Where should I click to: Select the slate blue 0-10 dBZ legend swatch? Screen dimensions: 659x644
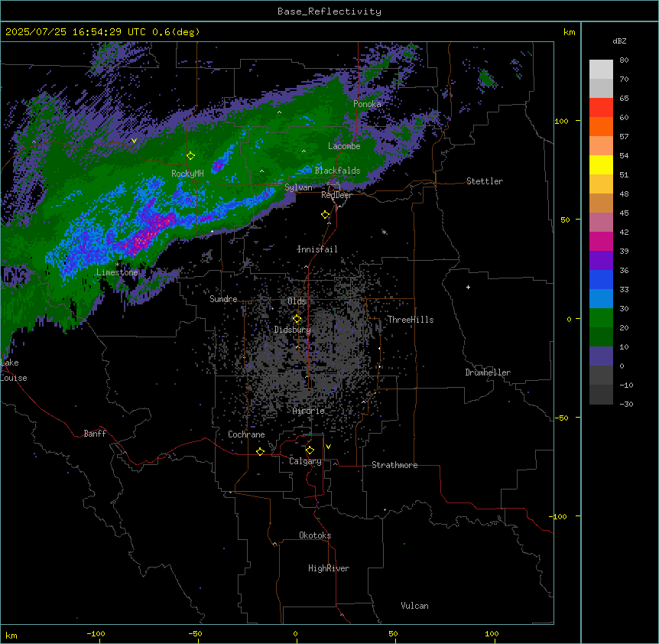coord(601,356)
